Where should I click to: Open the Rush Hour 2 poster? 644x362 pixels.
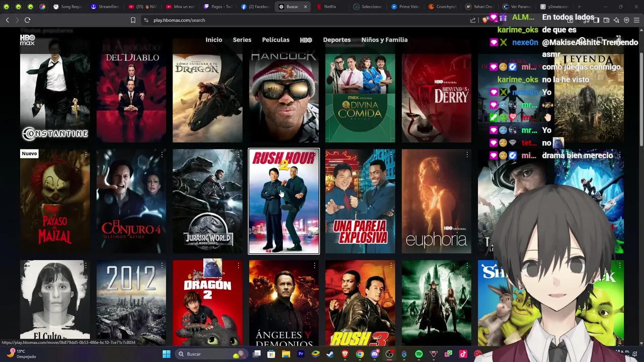click(x=284, y=201)
